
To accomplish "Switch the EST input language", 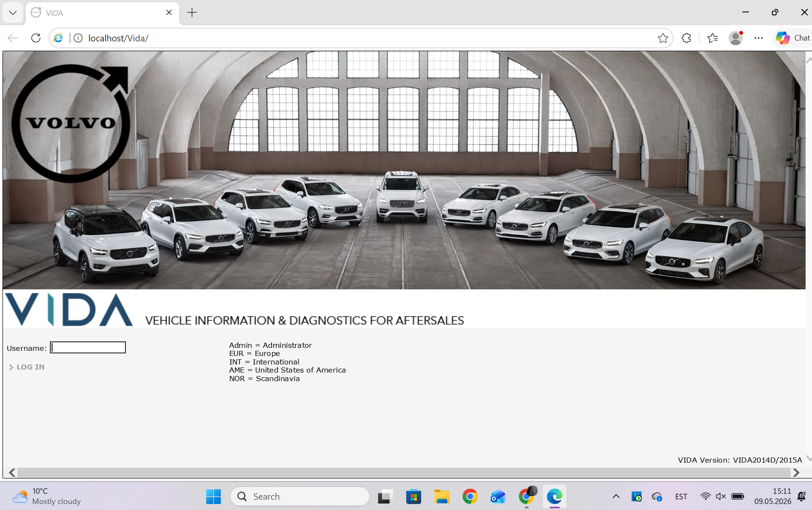I will tap(681, 496).
